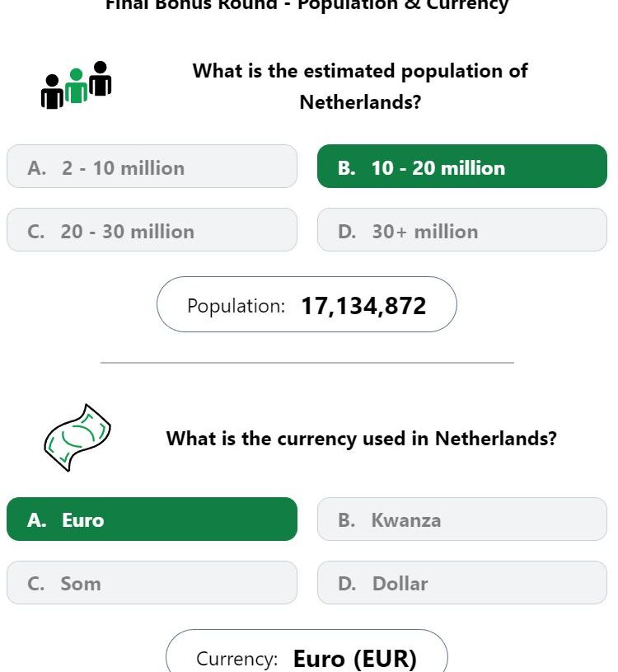This screenshot has height=672, width=618.
Task: Click the Population 17,134,872 result box
Action: [x=307, y=304]
